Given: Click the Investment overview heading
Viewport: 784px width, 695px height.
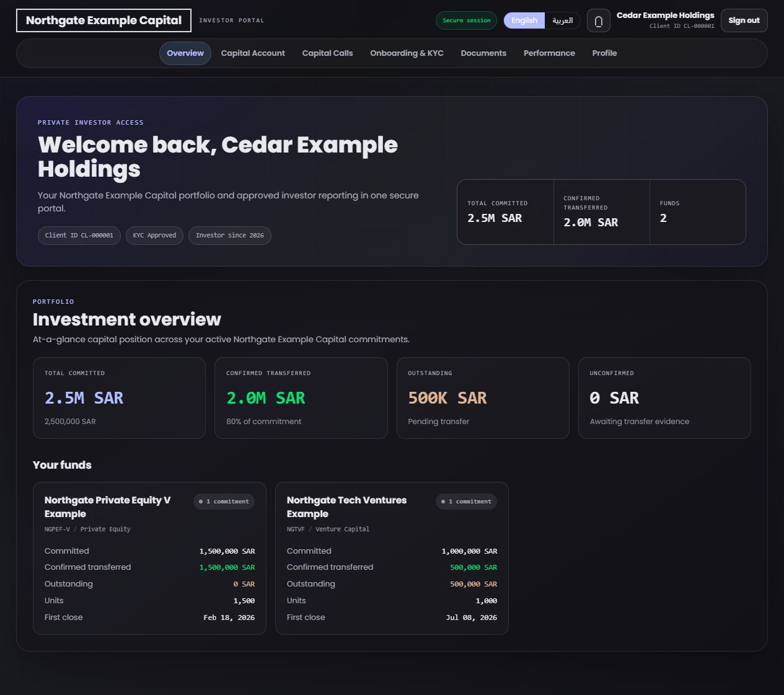Looking at the screenshot, I should click(127, 319).
